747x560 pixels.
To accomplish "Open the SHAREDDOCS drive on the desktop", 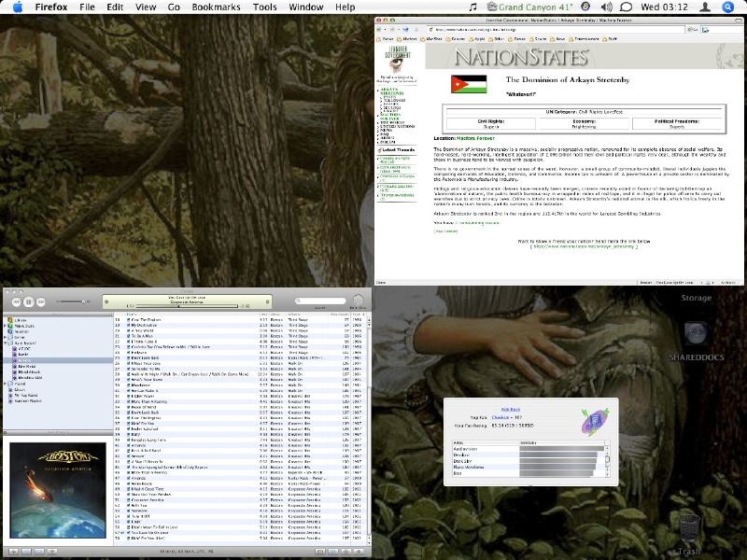I will point(696,334).
